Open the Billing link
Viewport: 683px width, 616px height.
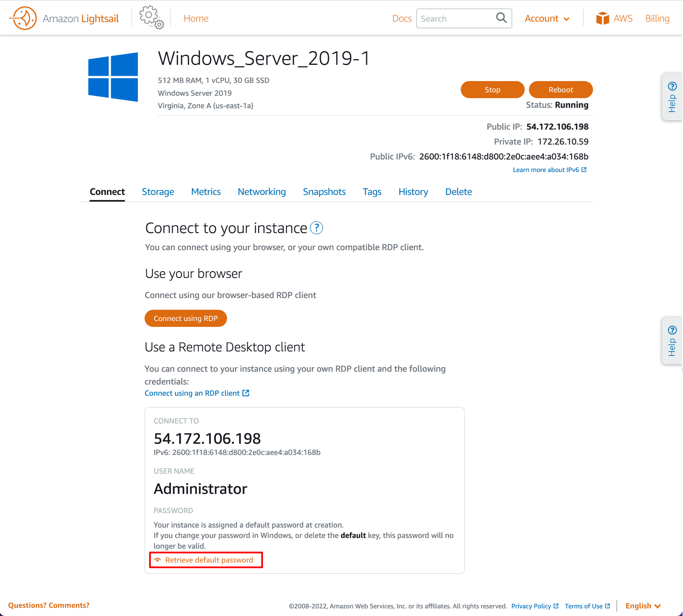657,18
